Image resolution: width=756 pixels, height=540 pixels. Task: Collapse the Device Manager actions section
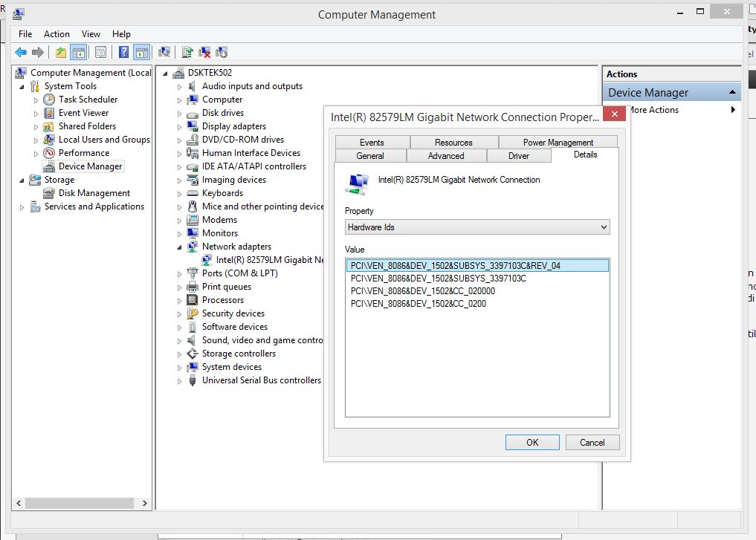click(733, 92)
